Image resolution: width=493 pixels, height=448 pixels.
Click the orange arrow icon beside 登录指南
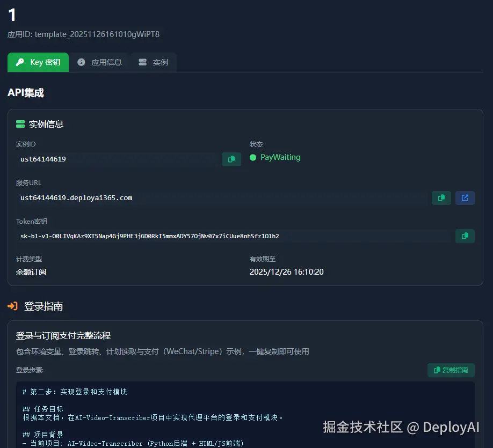point(14,306)
